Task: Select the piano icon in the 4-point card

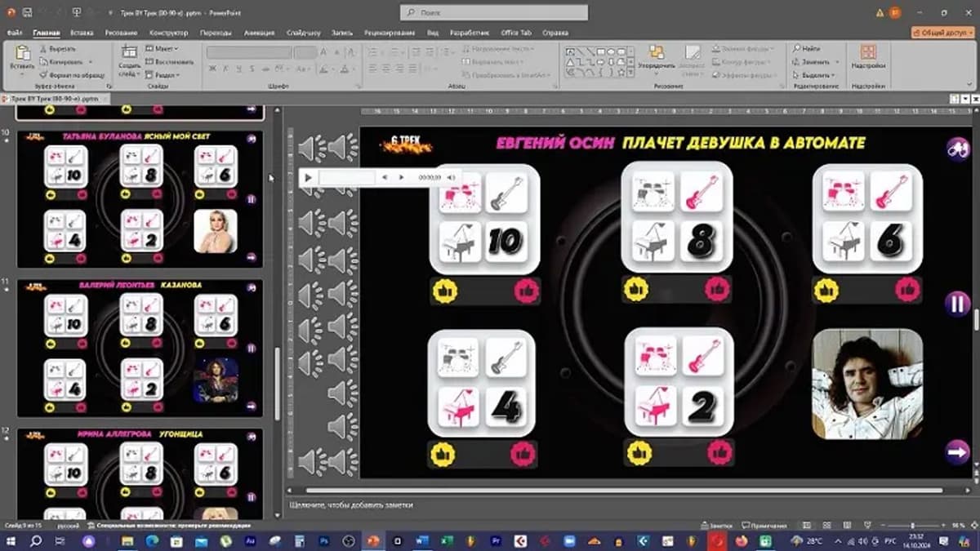Action: [x=457, y=405]
